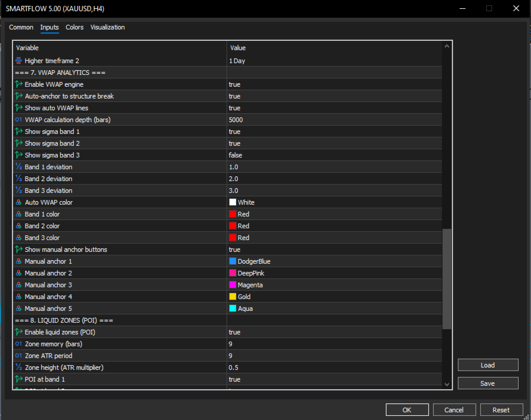Click the Gold swatch for Manual anchor 4
This screenshot has height=420, width=531.
click(232, 297)
